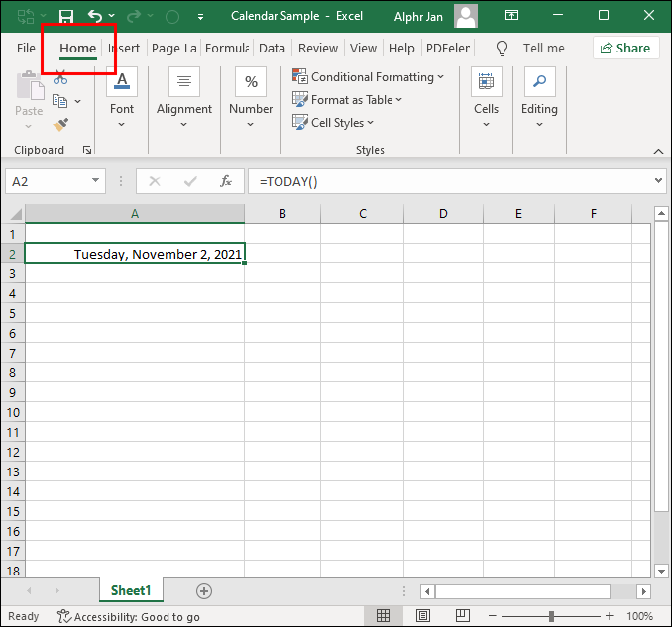Click the Tell me lightbulb icon
Image resolution: width=672 pixels, height=627 pixels.
pyautogui.click(x=502, y=48)
